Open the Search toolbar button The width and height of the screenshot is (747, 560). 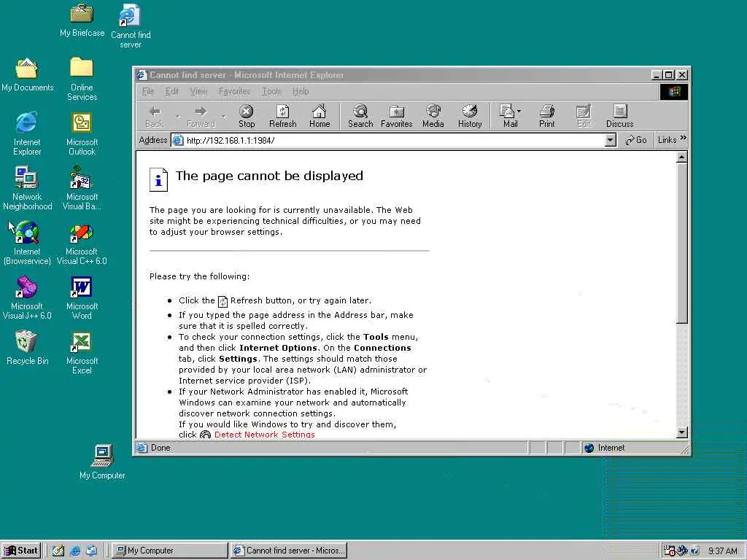tap(360, 116)
